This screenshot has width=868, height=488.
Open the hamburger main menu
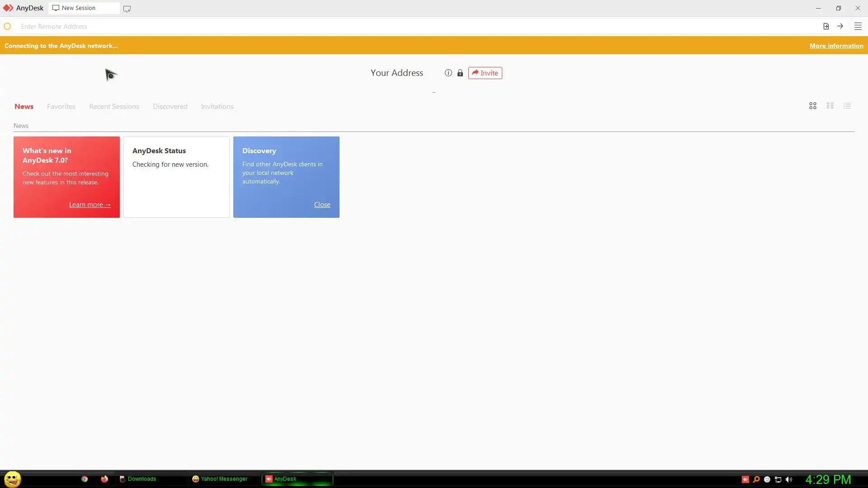[858, 26]
